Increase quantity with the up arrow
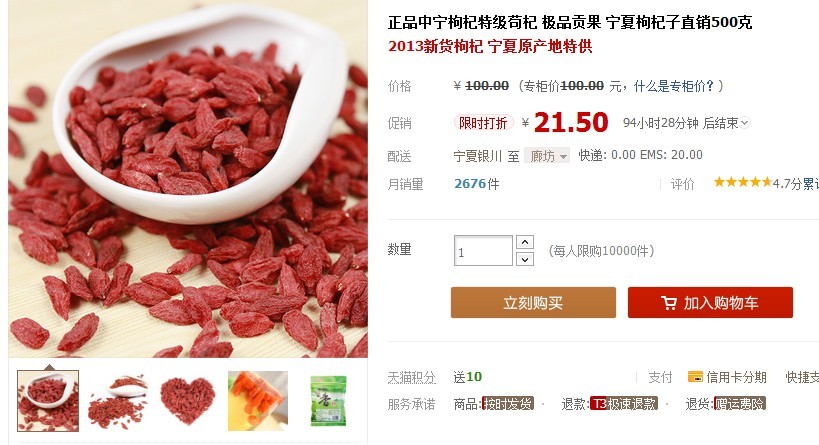The image size is (819, 445). (525, 242)
